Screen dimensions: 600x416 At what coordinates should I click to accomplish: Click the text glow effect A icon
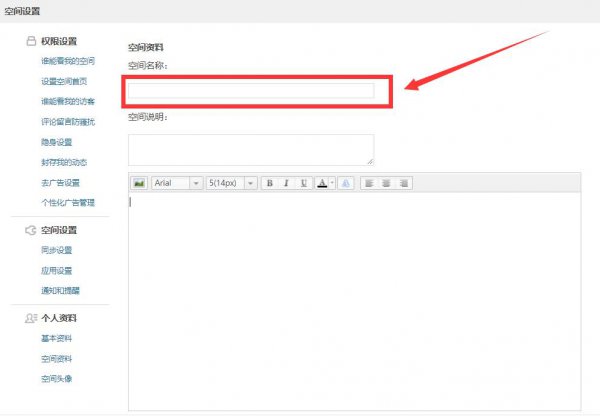[346, 183]
